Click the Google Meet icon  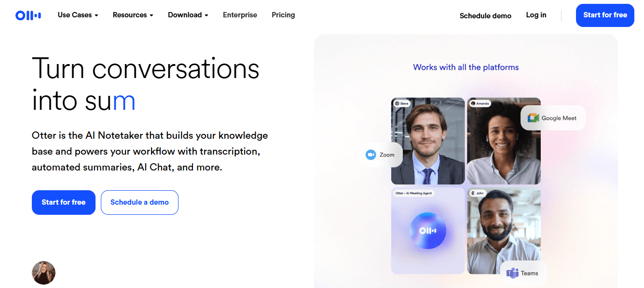click(533, 118)
